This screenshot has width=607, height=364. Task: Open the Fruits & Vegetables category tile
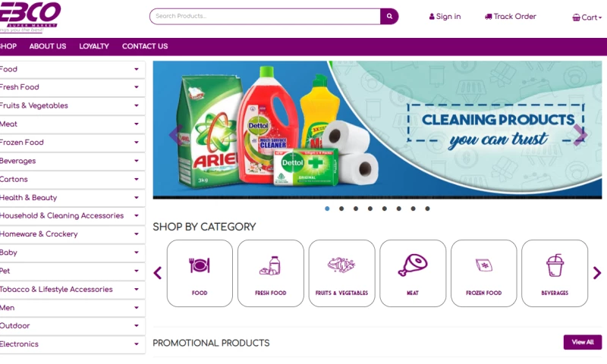[342, 273]
